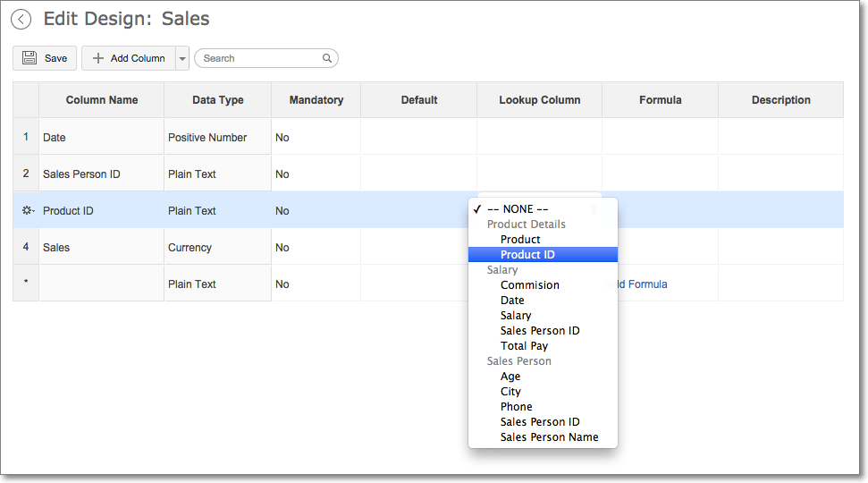Image resolution: width=868 pixels, height=483 pixels.
Task: Open Data Type cell for Date row
Action: [217, 138]
